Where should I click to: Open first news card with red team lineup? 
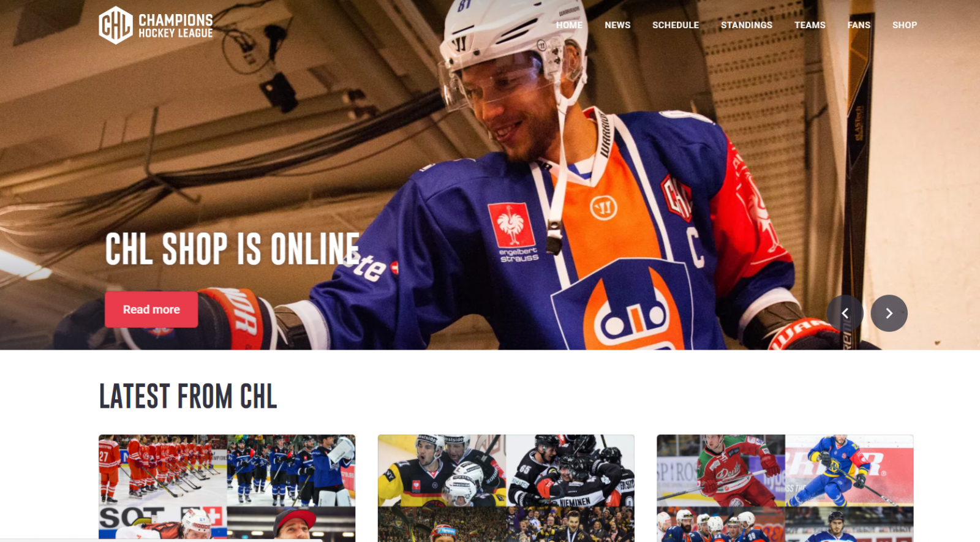click(227, 488)
